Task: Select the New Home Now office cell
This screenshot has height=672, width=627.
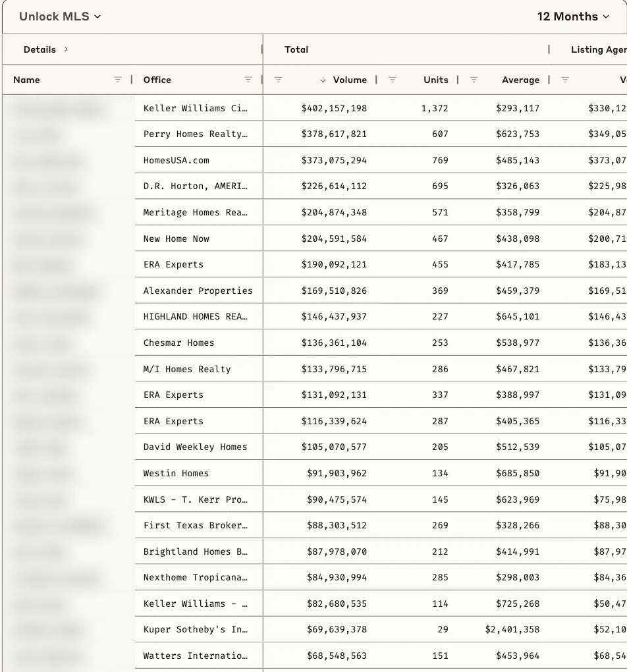Action: 199,238
